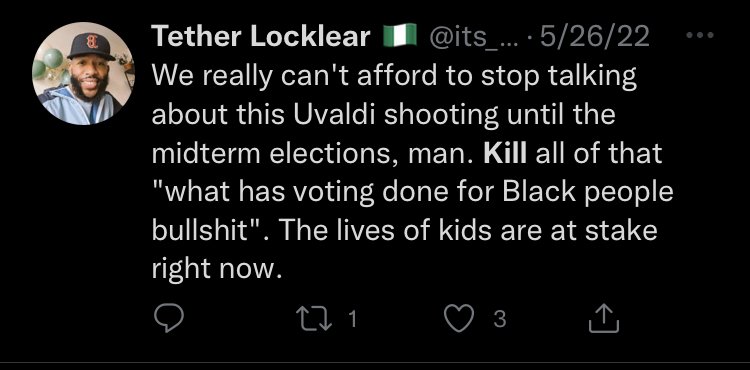Like the tweet with the heart icon
This screenshot has height=370, width=750.
[459, 319]
